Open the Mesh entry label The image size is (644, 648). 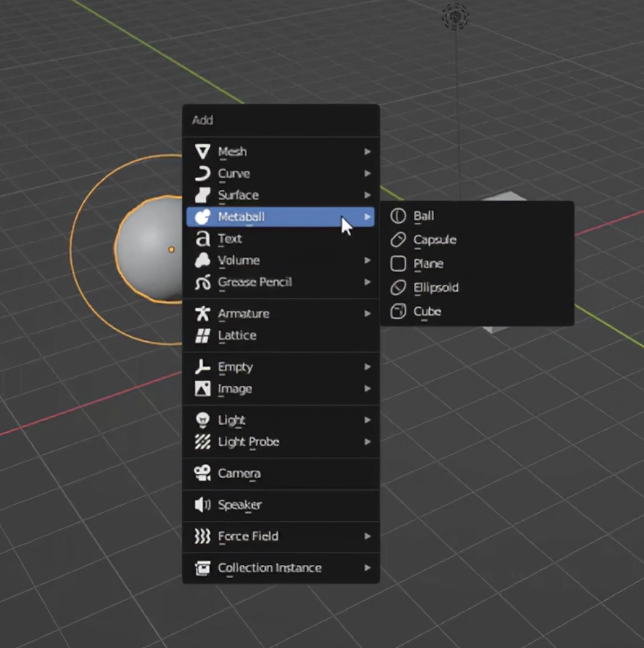232,152
